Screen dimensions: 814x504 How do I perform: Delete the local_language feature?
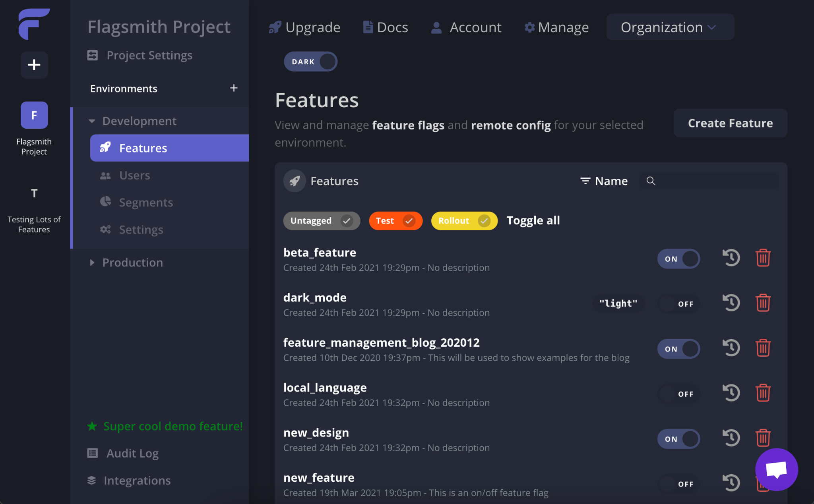763,393
